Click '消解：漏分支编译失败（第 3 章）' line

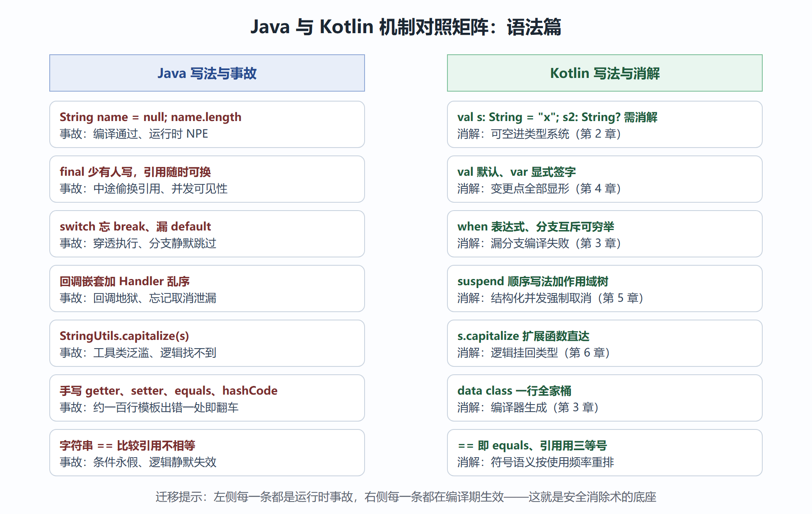[x=539, y=243]
